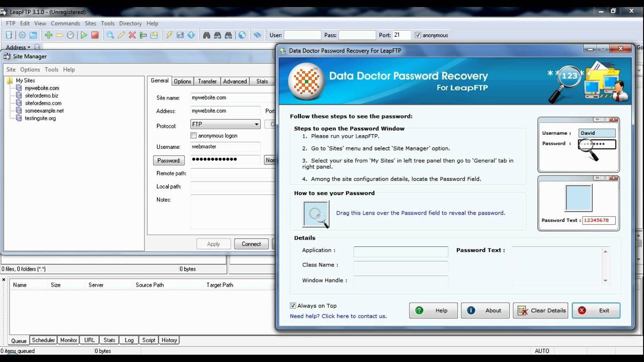The height and width of the screenshot is (362, 644).
Task: Click the Password button in Site Manager
Action: click(x=169, y=160)
